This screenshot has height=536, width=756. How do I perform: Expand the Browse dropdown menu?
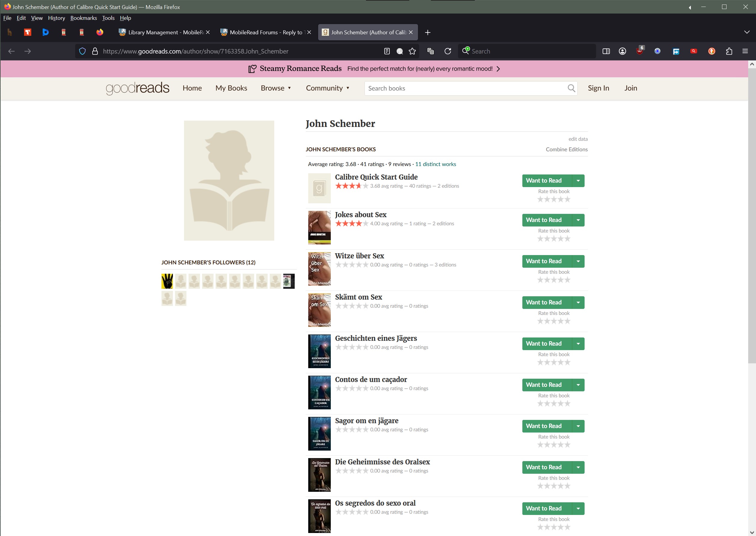click(x=275, y=88)
